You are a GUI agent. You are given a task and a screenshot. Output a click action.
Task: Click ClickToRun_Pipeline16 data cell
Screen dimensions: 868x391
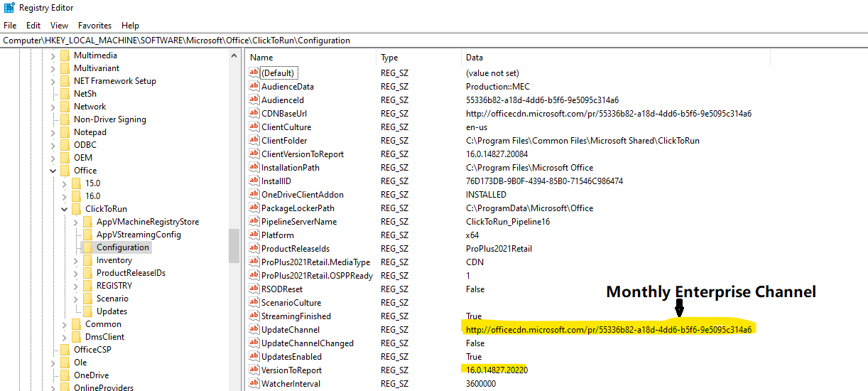[508, 221]
